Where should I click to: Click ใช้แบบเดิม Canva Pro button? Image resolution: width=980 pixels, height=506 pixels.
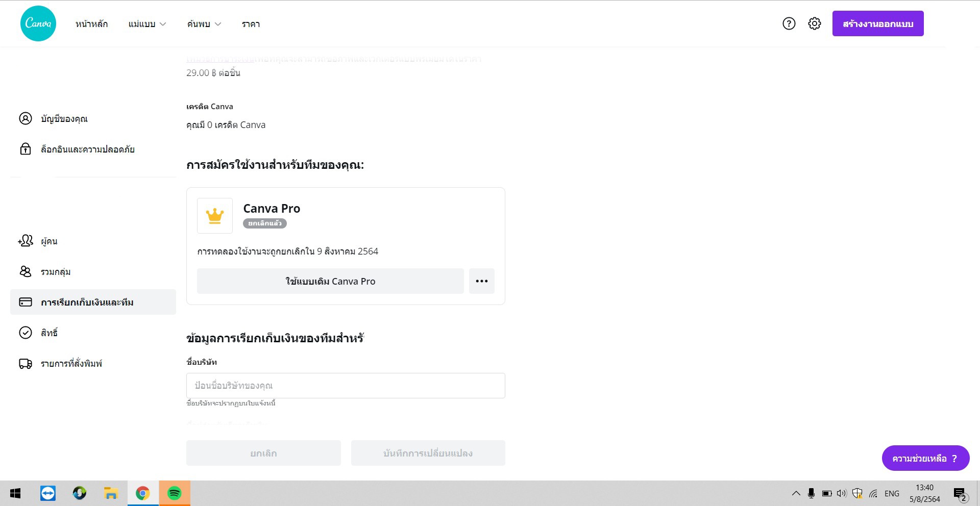[330, 281]
